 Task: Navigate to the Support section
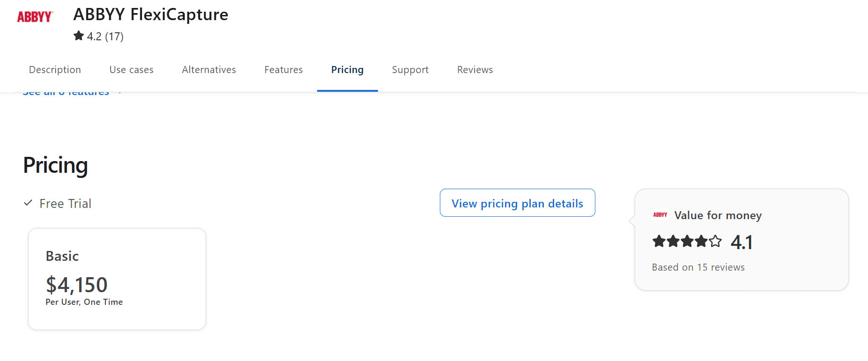[410, 69]
